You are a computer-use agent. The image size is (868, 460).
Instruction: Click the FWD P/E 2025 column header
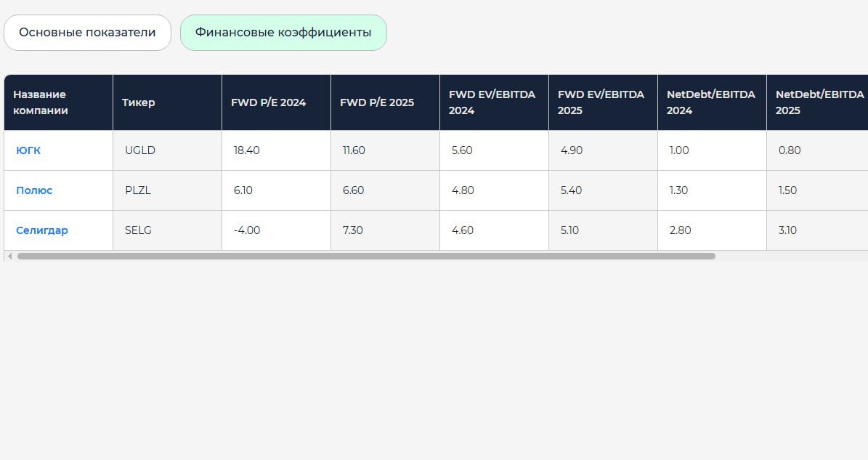pos(385,102)
